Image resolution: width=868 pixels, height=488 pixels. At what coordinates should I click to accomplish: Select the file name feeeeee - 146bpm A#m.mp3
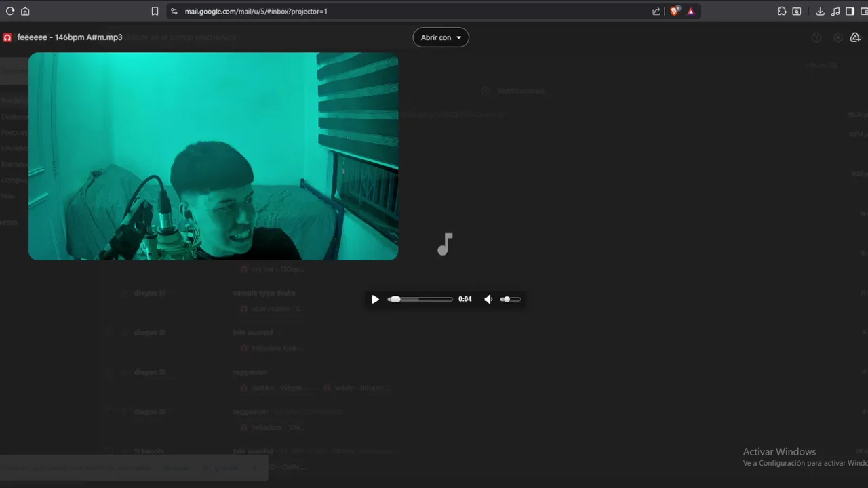coord(70,37)
